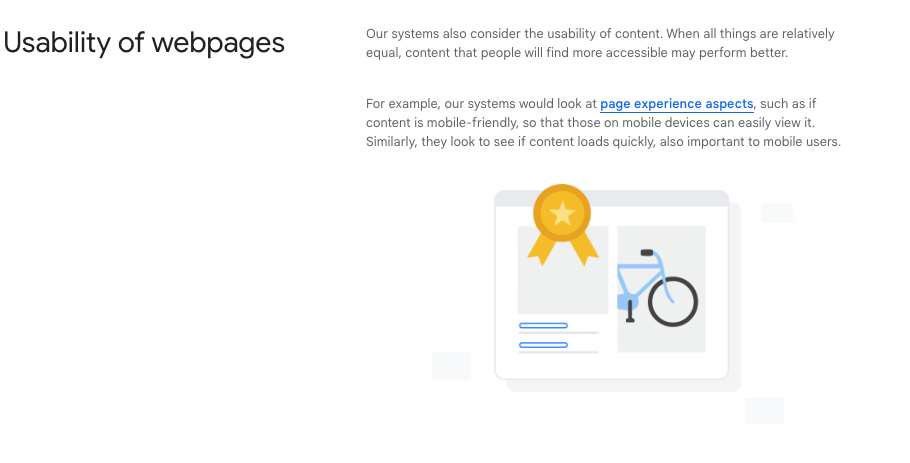The width and height of the screenshot is (910, 463).
Task: Click the small gray square right of the window
Action: (x=777, y=213)
